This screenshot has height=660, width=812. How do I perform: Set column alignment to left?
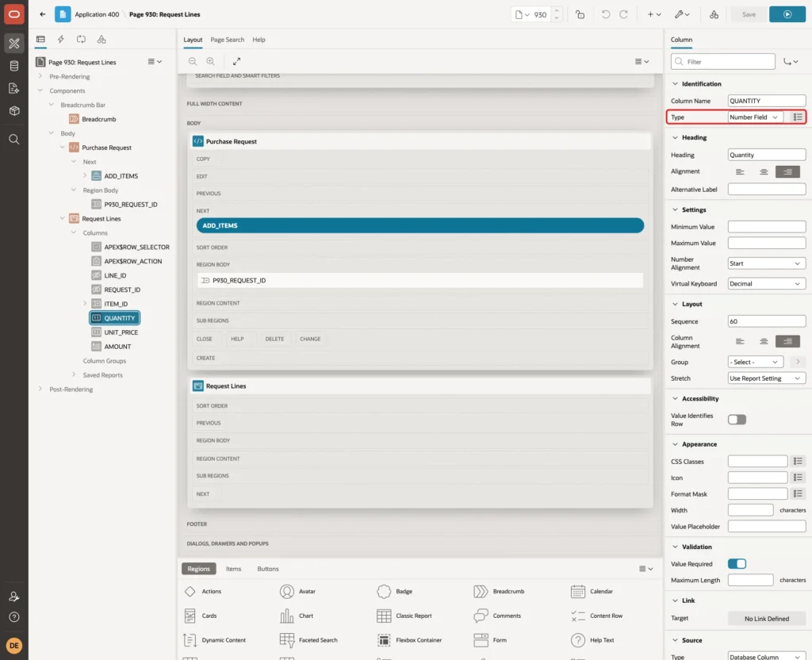coord(740,341)
